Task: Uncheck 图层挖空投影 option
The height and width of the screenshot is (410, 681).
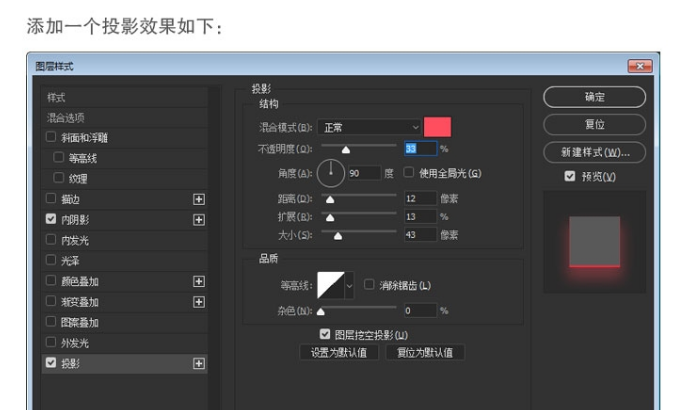Action: pyautogui.click(x=325, y=334)
